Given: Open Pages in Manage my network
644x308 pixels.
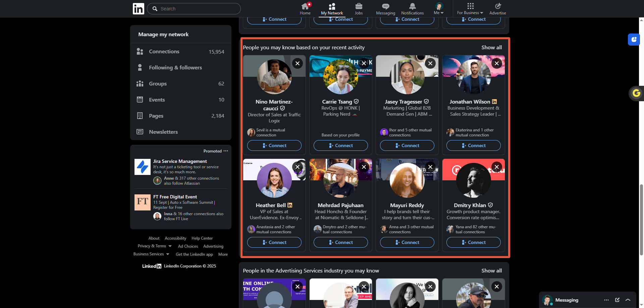Looking at the screenshot, I should point(180,116).
